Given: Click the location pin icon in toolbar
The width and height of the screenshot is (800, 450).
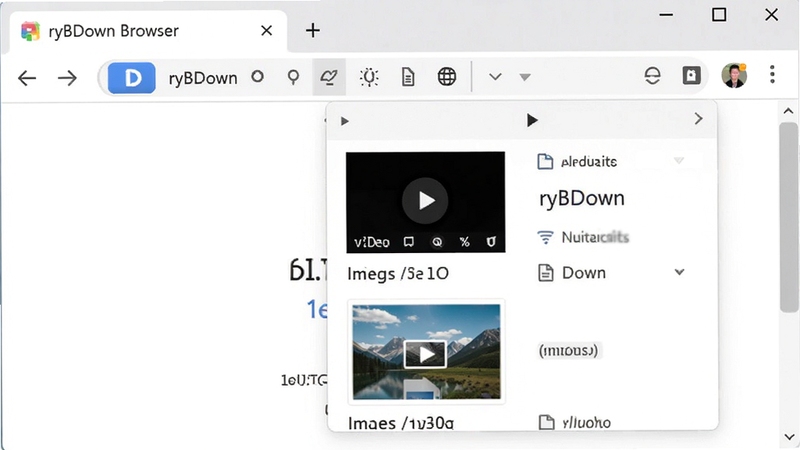Looking at the screenshot, I should [293, 78].
